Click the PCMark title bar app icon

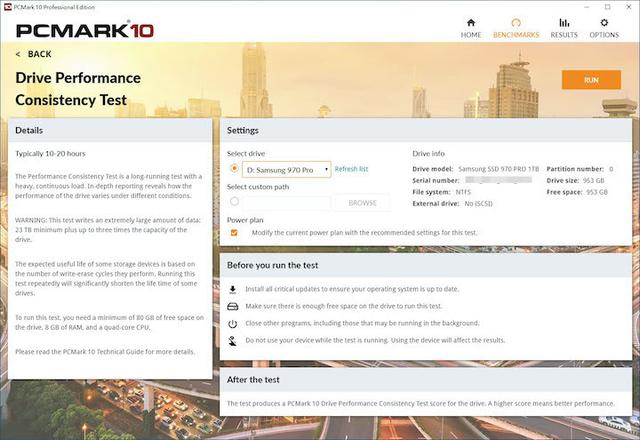7,7
